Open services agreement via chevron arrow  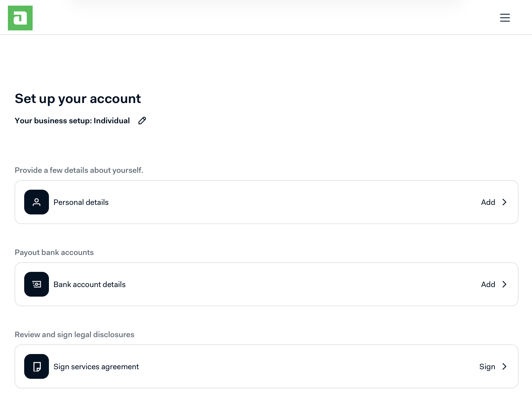coord(504,367)
